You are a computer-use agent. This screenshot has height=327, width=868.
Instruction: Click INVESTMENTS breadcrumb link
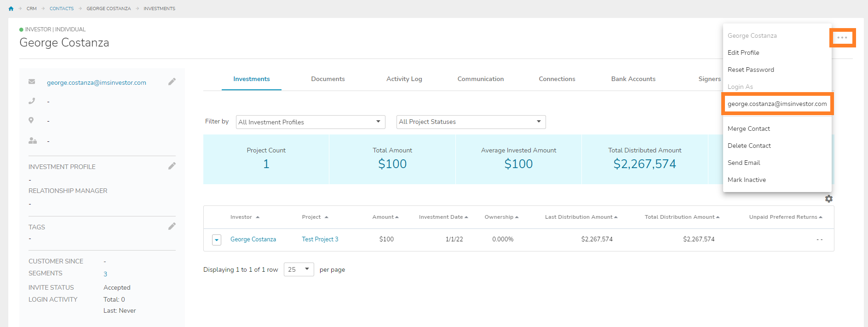[x=159, y=9]
